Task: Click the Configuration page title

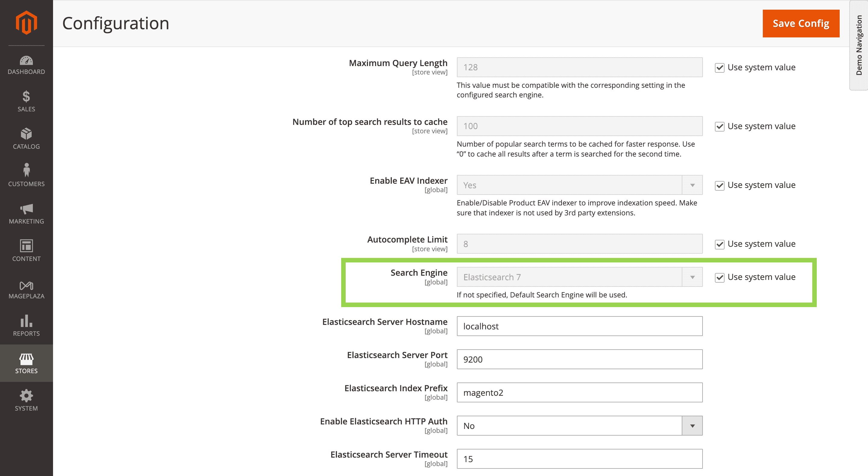Action: tap(115, 23)
